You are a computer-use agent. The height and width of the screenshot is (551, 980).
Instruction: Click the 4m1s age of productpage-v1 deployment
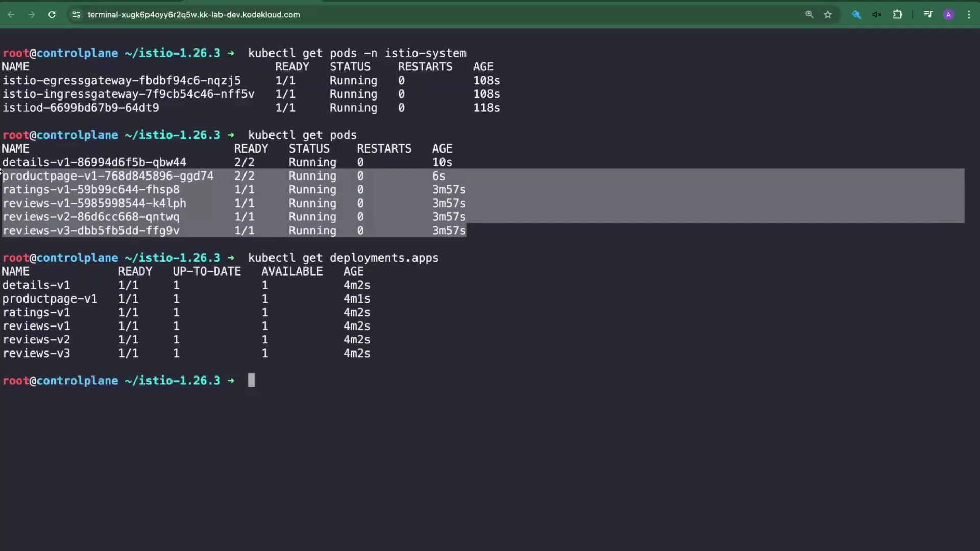357,299
